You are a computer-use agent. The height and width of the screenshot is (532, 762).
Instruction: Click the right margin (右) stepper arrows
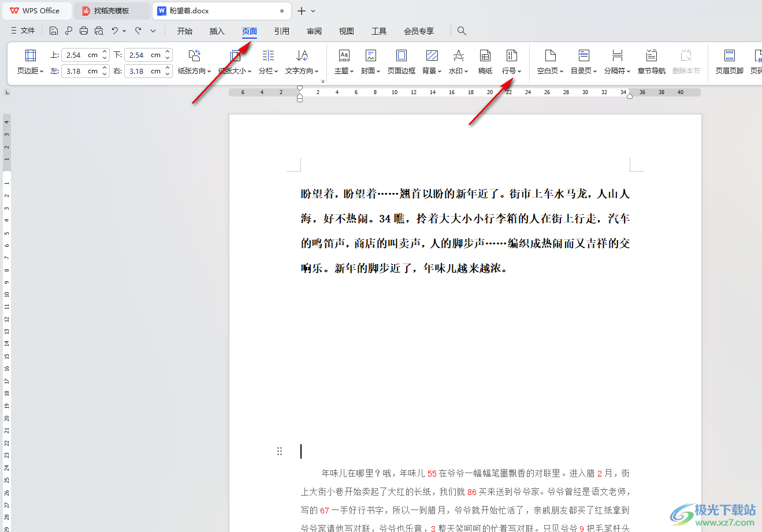tap(168, 71)
